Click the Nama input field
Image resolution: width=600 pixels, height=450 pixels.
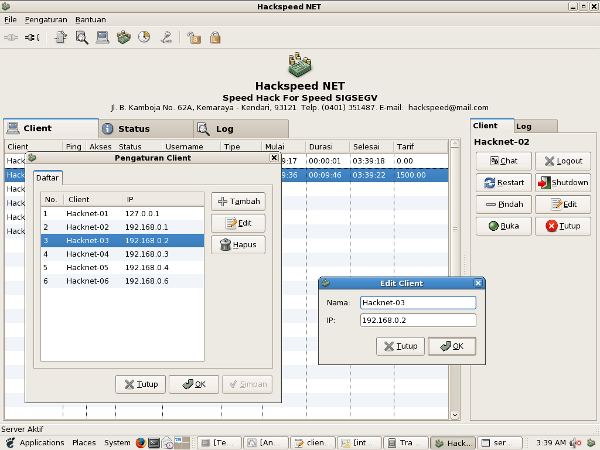point(418,303)
